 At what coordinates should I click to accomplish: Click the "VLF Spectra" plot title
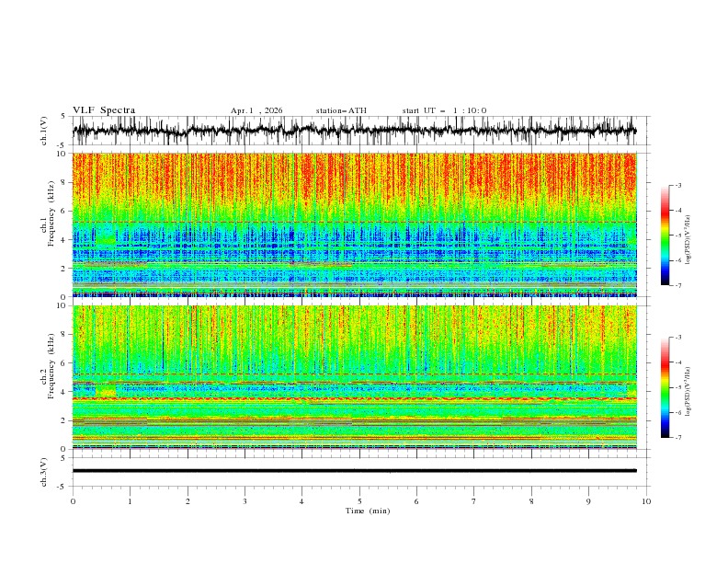click(104, 110)
